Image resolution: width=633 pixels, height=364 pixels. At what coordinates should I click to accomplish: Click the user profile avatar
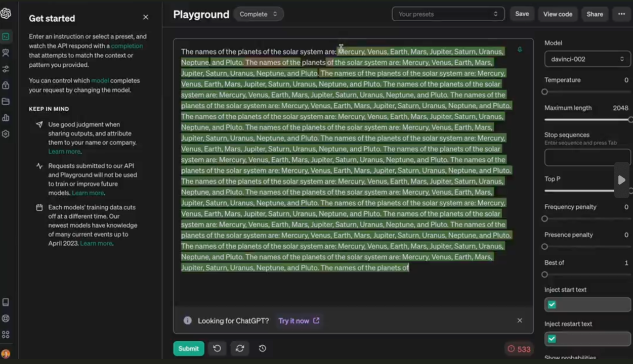click(x=6, y=354)
